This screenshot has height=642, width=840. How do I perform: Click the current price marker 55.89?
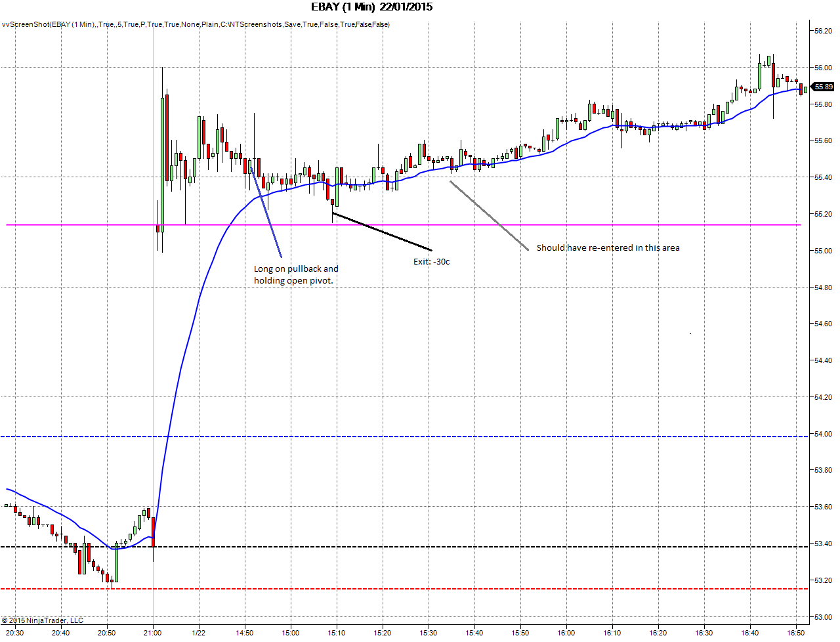[823, 87]
